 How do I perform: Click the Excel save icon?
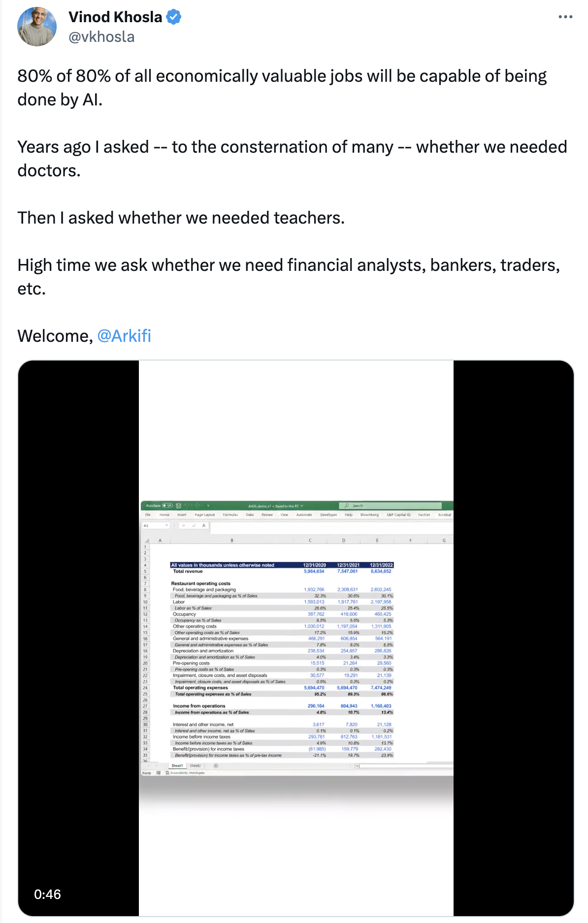178,506
